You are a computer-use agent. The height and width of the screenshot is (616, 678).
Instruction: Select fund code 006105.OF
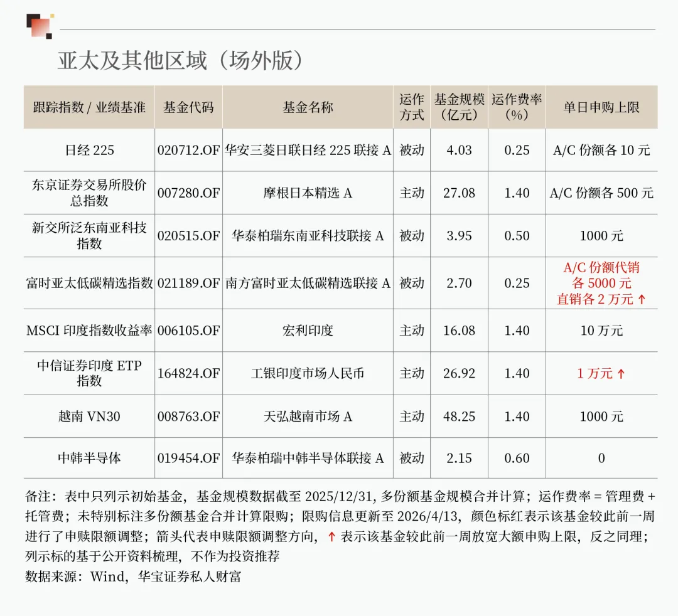(x=188, y=331)
